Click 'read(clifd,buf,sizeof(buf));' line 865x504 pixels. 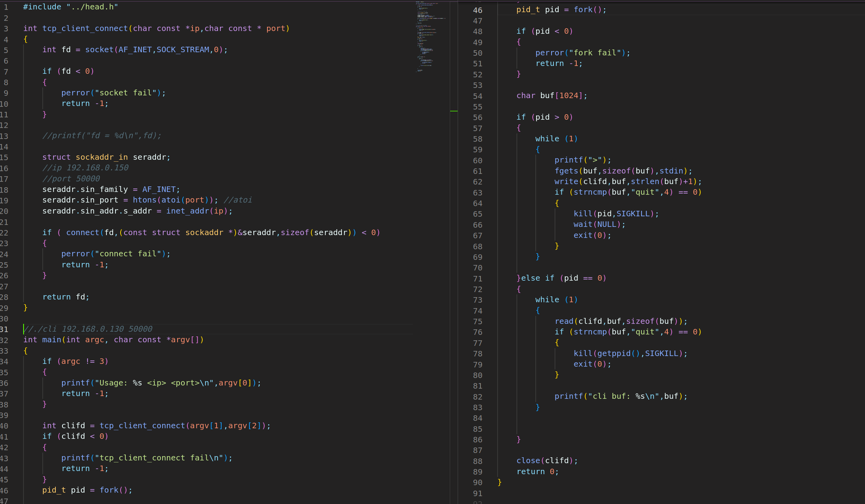(621, 321)
